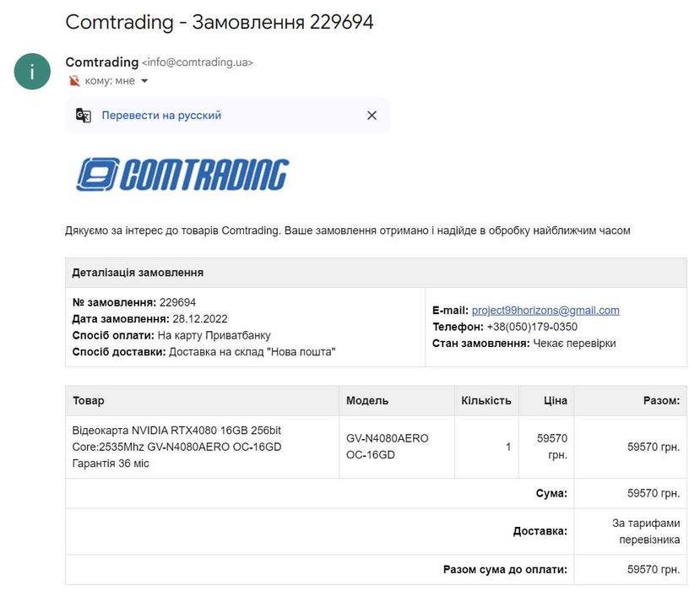The image size is (700, 591).
Task: Click the email subject 'Comtrading - Замовлення 229694'
Action: 219,22
